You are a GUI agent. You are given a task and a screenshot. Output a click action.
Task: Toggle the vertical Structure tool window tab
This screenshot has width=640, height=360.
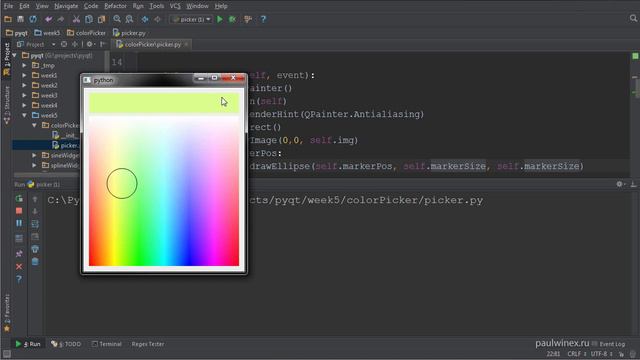pyautogui.click(x=7, y=104)
